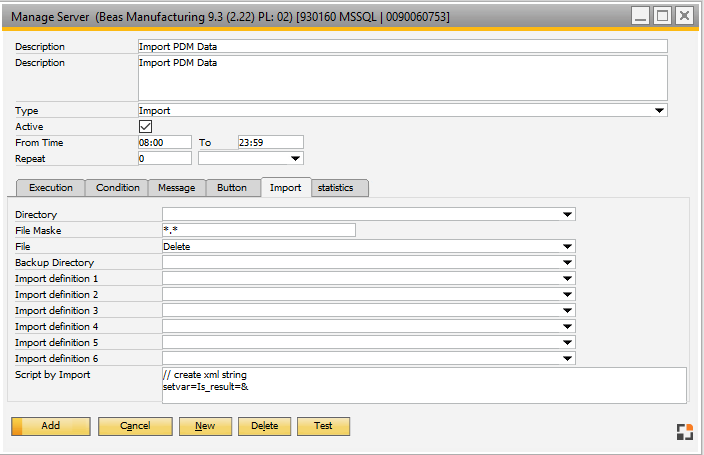Switch to the Condition tab

click(118, 188)
